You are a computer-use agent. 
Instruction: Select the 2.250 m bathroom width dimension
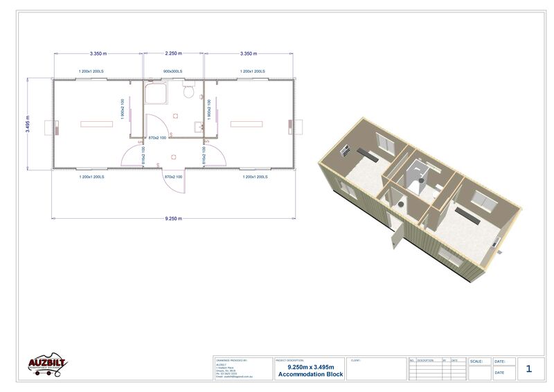click(x=173, y=53)
